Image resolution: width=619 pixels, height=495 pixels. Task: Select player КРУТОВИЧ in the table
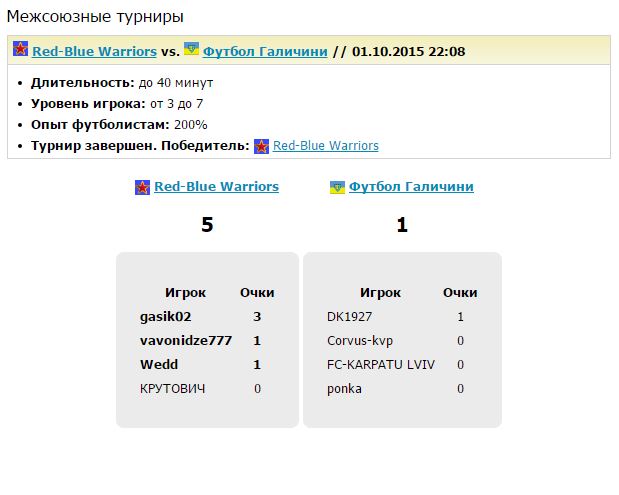pyautogui.click(x=173, y=389)
